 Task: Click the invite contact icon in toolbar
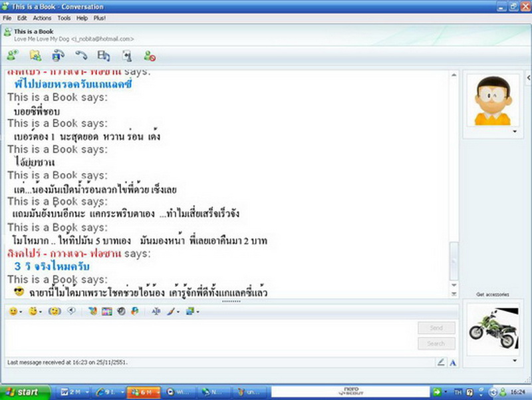[x=12, y=56]
